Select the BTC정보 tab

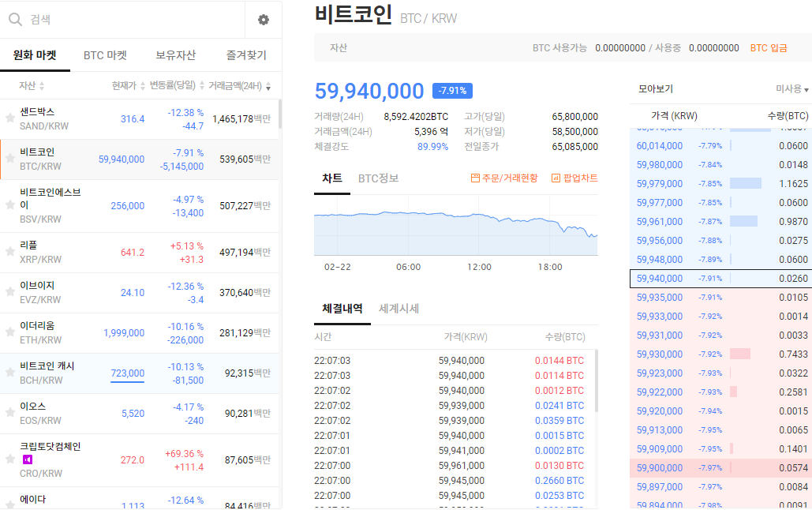(x=378, y=178)
